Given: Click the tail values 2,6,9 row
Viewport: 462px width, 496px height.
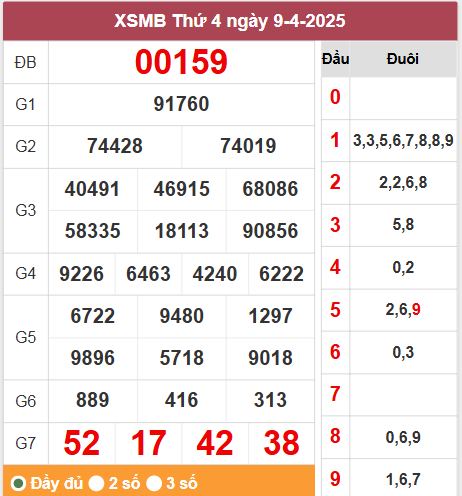Looking at the screenshot, I should point(403,310).
